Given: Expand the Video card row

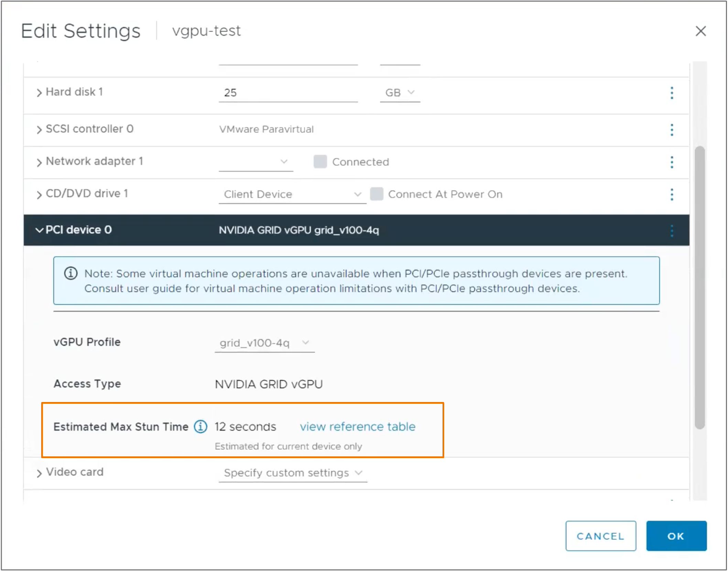Looking at the screenshot, I should click(39, 473).
